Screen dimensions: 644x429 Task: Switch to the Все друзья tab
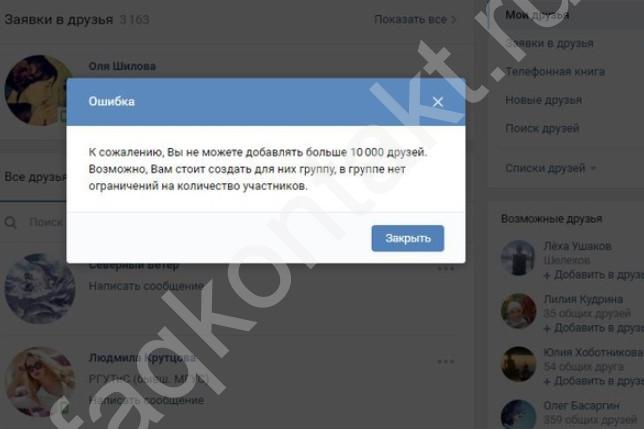pos(35,177)
